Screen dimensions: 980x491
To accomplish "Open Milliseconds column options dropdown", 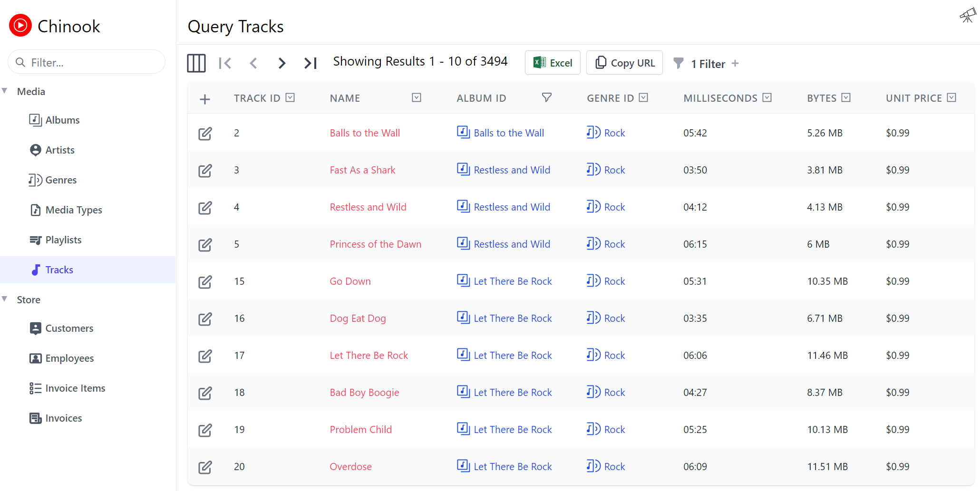I will coord(767,97).
